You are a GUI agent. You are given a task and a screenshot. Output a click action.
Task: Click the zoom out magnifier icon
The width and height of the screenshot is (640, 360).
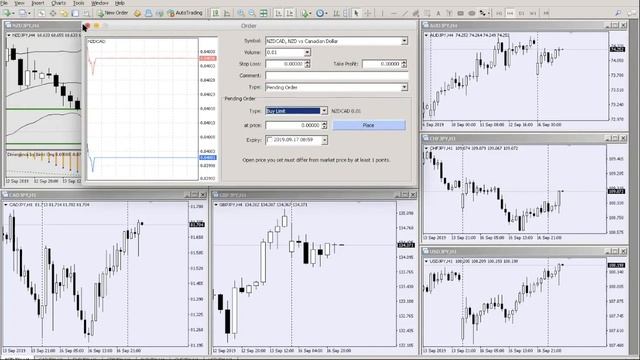[252, 13]
